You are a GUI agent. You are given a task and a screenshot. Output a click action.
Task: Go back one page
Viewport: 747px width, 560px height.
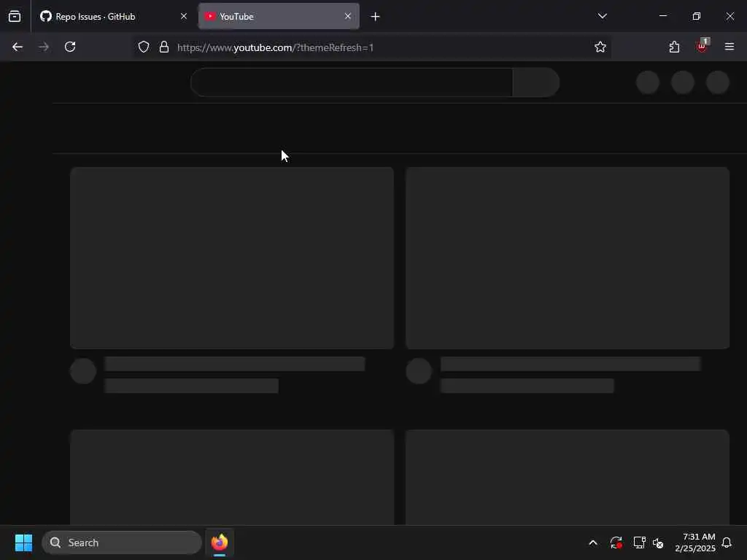[x=18, y=47]
